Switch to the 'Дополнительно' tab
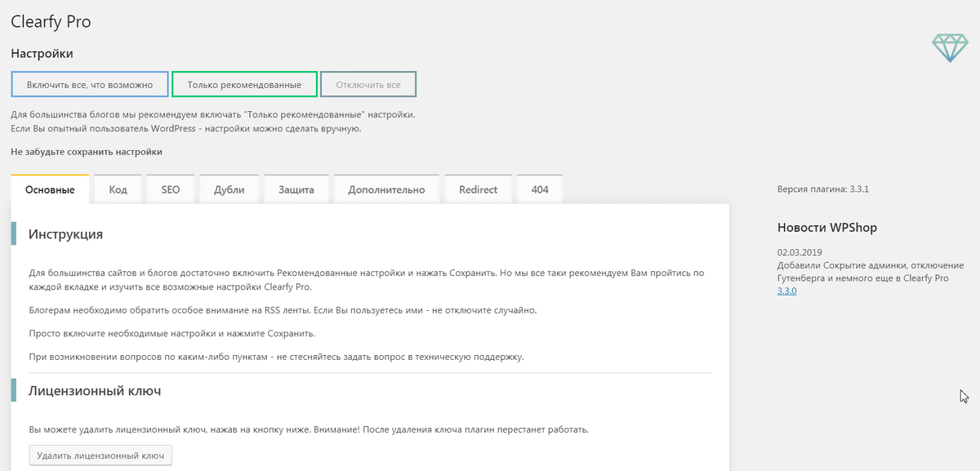Image resolution: width=980 pixels, height=471 pixels. pos(386,189)
